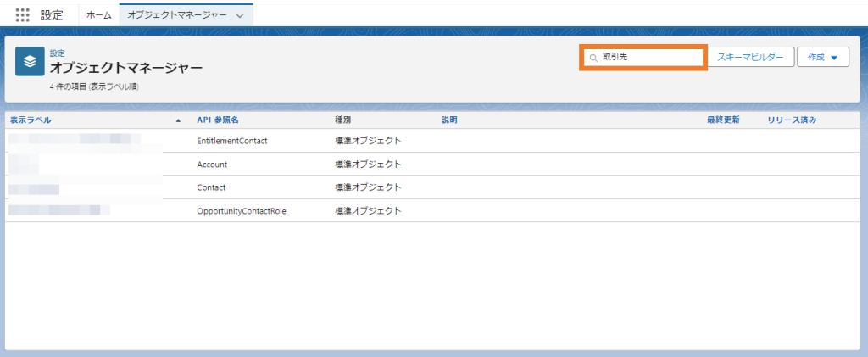Select the Account API name cell
Viewport: 868px width, 357px height.
pos(212,165)
